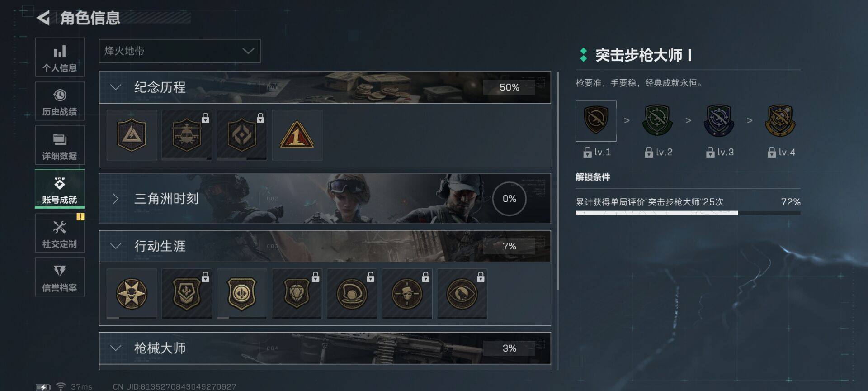Switch to the 历史战绩 sidebar tab
The image size is (868, 391).
point(60,101)
